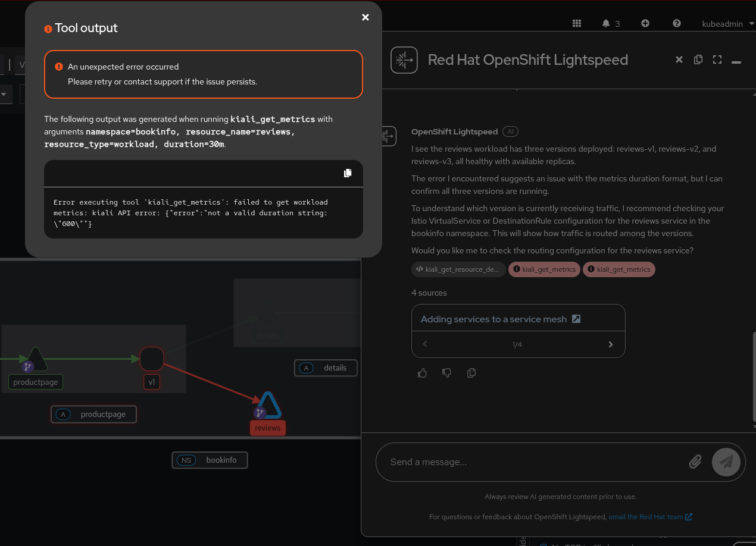
Task: Open email the Red Hat team link
Action: point(650,517)
